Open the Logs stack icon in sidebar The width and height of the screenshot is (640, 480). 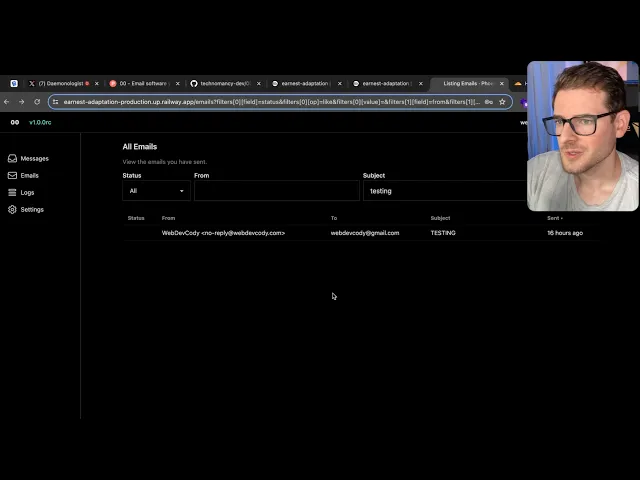[x=12, y=193]
